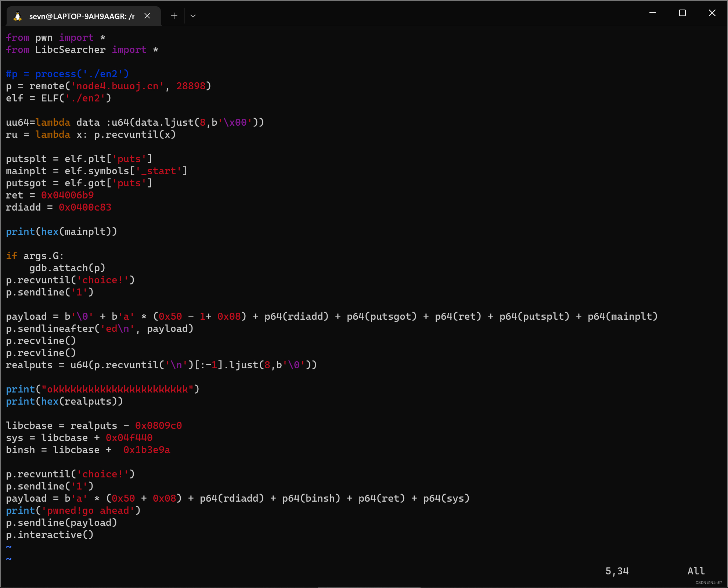Click the commented '#p = process' line

pos(68,74)
